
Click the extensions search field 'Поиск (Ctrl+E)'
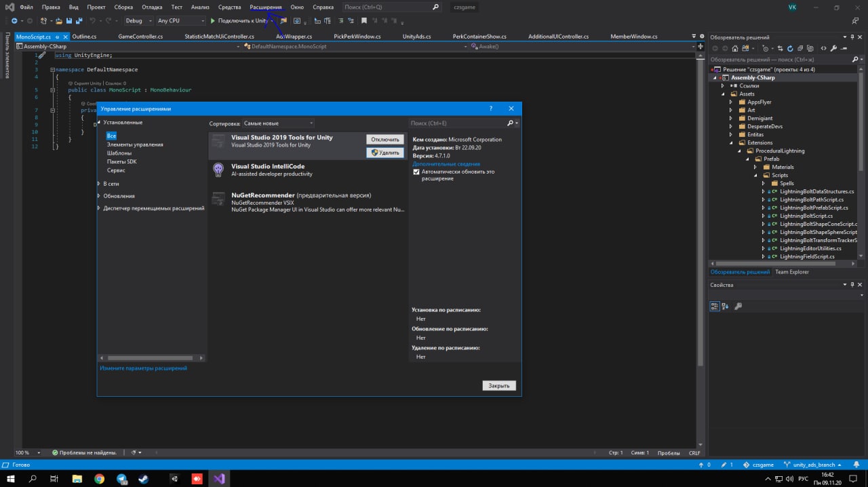[458, 123]
